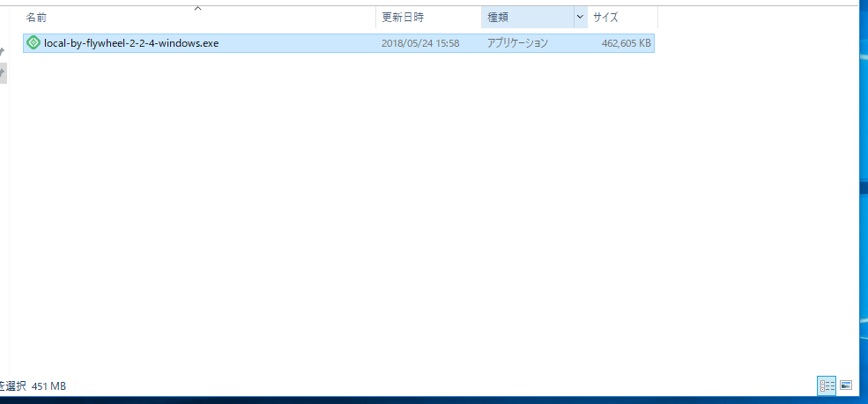The image size is (868, 404).
Task: Sort by サイズ column header
Action: coord(622,17)
